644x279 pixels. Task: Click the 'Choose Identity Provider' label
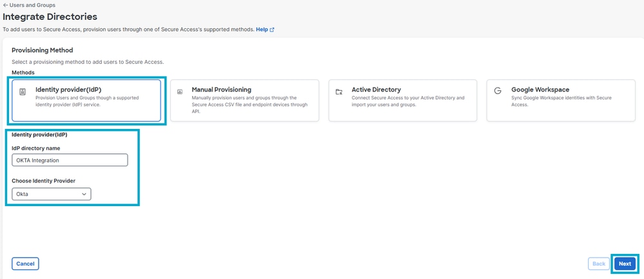(44, 181)
